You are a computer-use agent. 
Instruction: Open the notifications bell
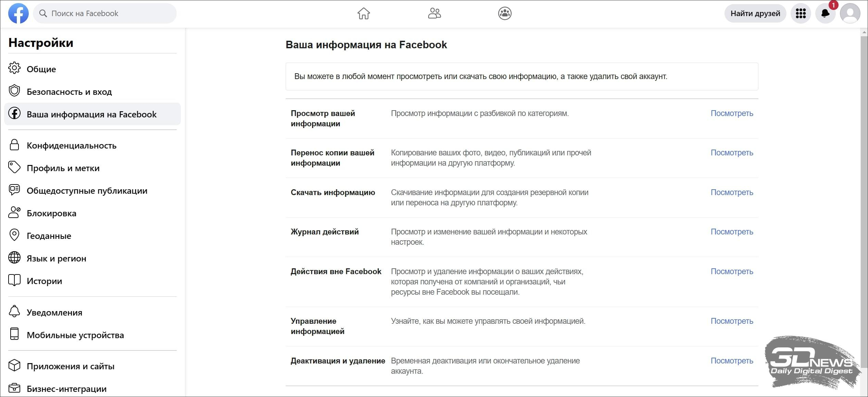point(825,13)
